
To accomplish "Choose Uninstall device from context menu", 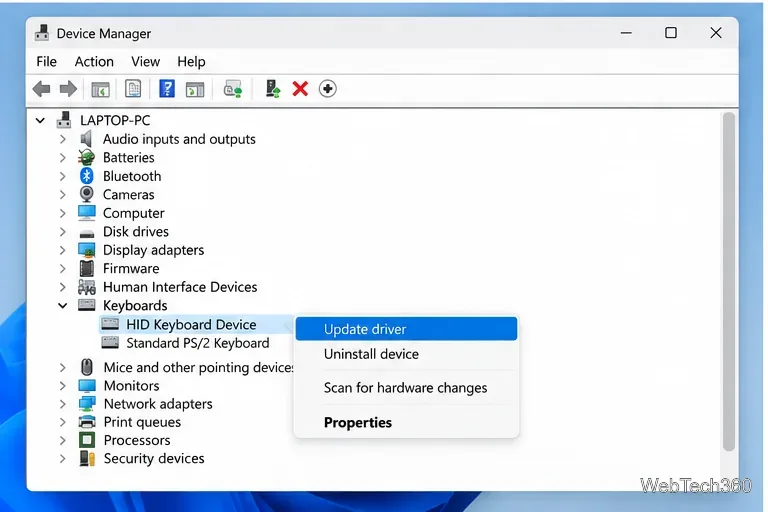I will 407,354.
